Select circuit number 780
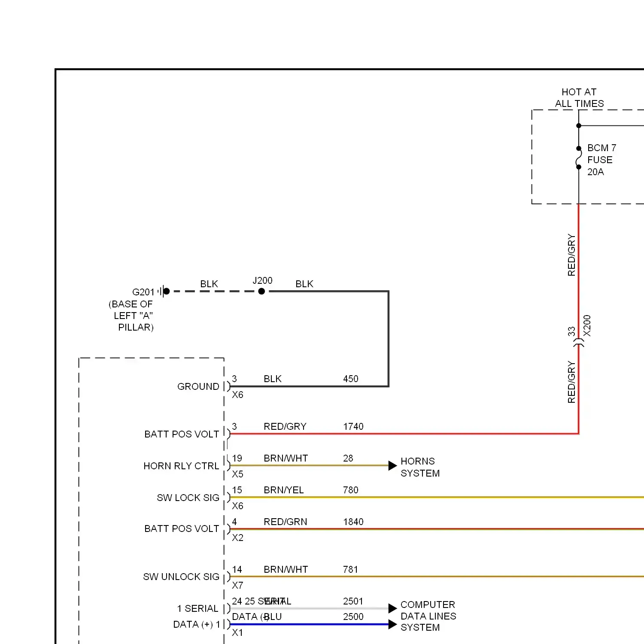 [x=351, y=490]
